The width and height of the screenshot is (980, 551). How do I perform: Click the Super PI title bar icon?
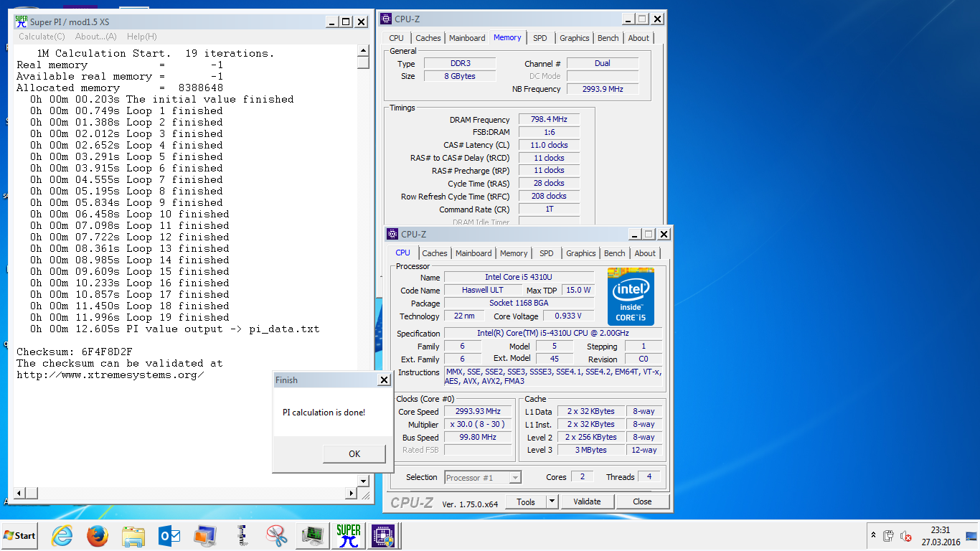pyautogui.click(x=22, y=22)
